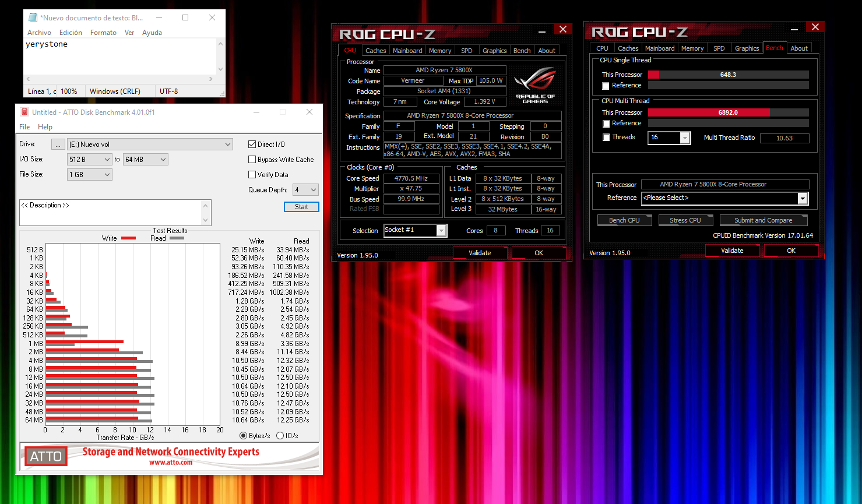
Task: Click the Description box scroll down arrow
Action: pos(206,220)
